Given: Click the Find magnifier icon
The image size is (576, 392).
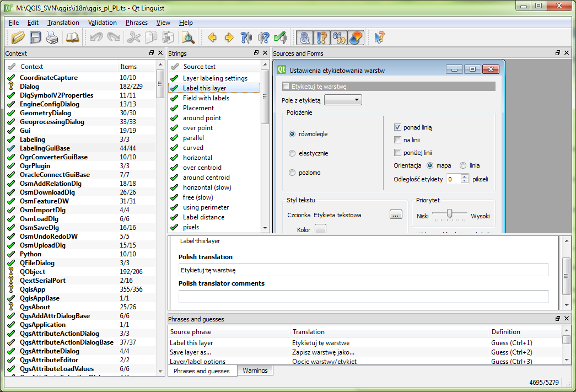Looking at the screenshot, I should coord(188,37).
